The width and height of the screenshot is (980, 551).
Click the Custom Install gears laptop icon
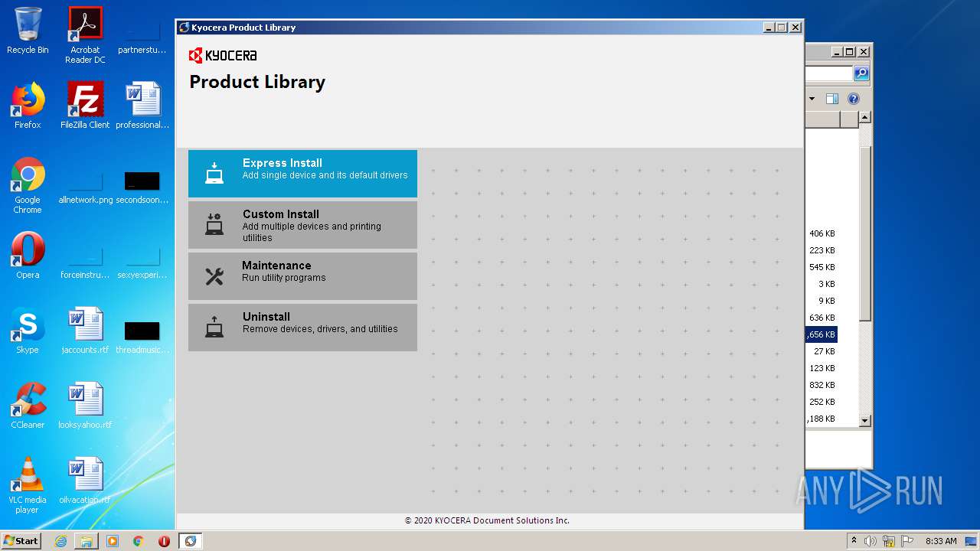pyautogui.click(x=214, y=224)
